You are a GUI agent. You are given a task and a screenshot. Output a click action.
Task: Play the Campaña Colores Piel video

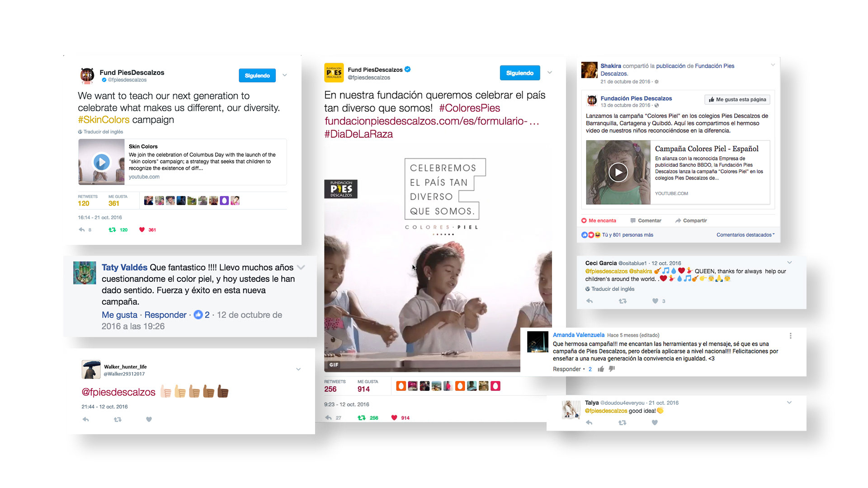pos(618,172)
